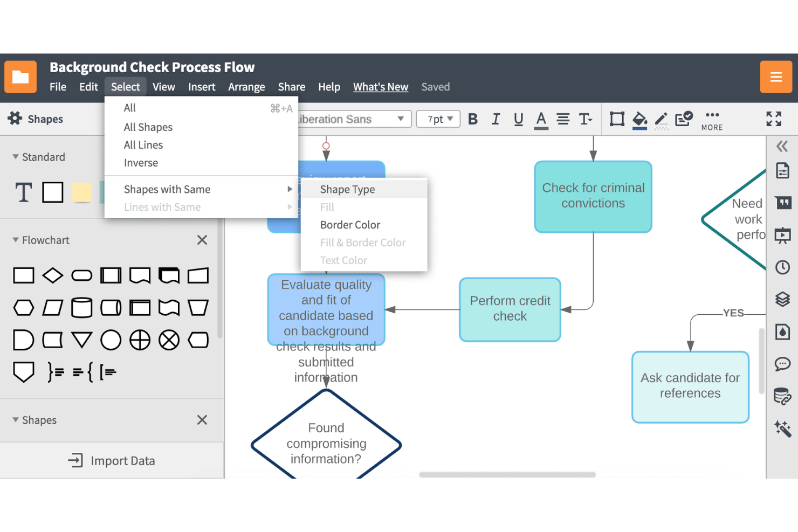The image size is (798, 532).
Task: Toggle bold text formatting
Action: pos(473,119)
